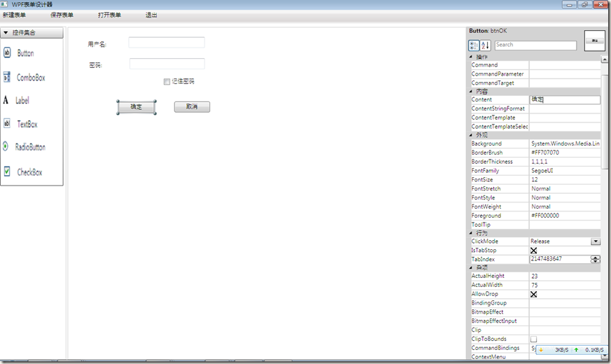Open the 保存表单 menu
The image size is (611, 364).
point(62,15)
